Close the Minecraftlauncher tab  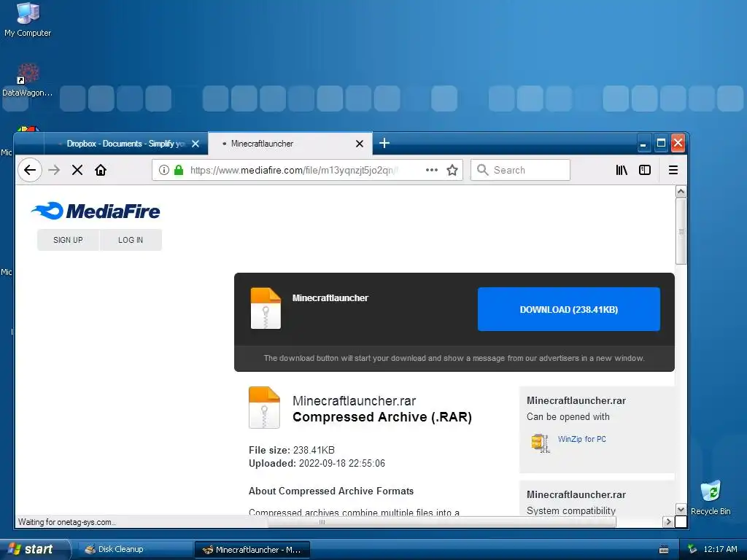click(x=360, y=144)
